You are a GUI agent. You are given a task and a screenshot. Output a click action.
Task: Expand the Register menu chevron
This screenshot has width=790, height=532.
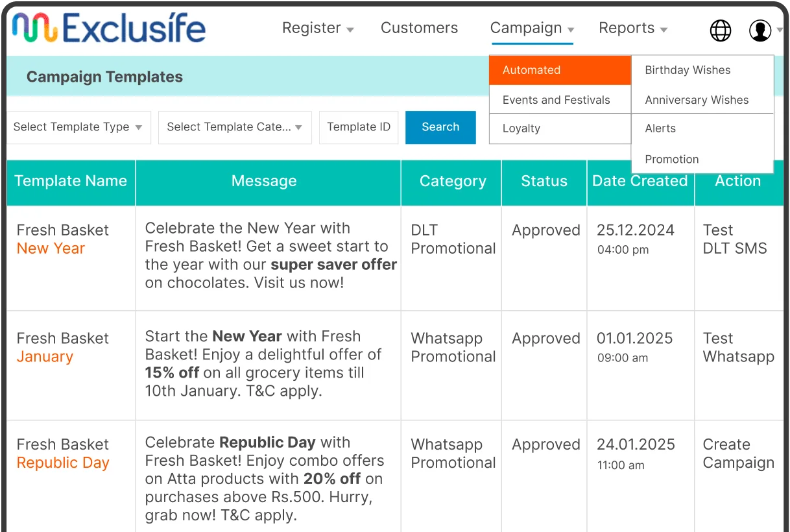(x=349, y=30)
